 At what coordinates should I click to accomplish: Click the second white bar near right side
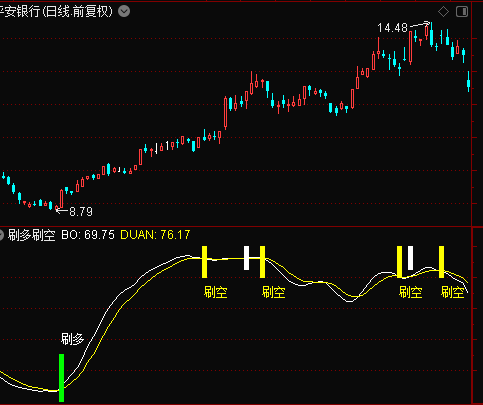point(410,258)
